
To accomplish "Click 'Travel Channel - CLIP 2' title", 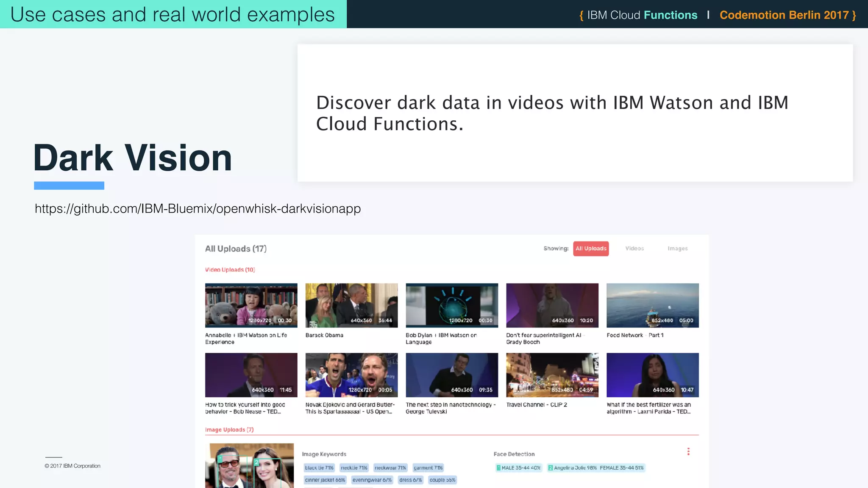I will pos(537,405).
